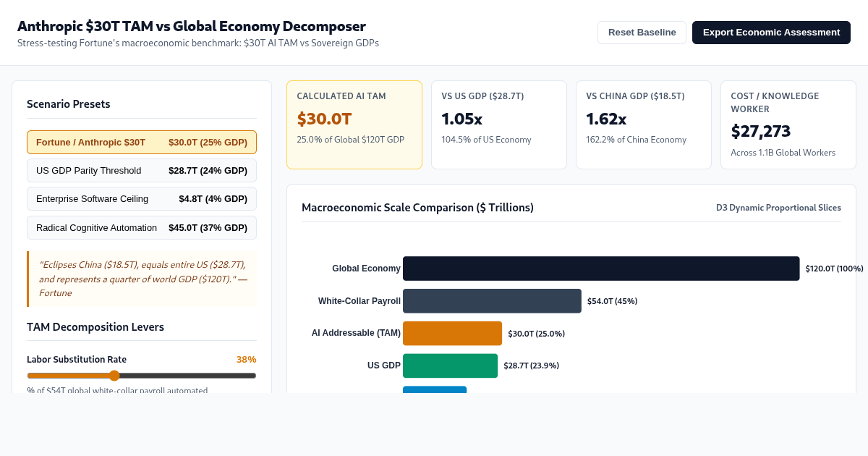868x456 pixels.
Task: Click the Stress-testing Fortune's benchmark subtitle
Action: 198,43
